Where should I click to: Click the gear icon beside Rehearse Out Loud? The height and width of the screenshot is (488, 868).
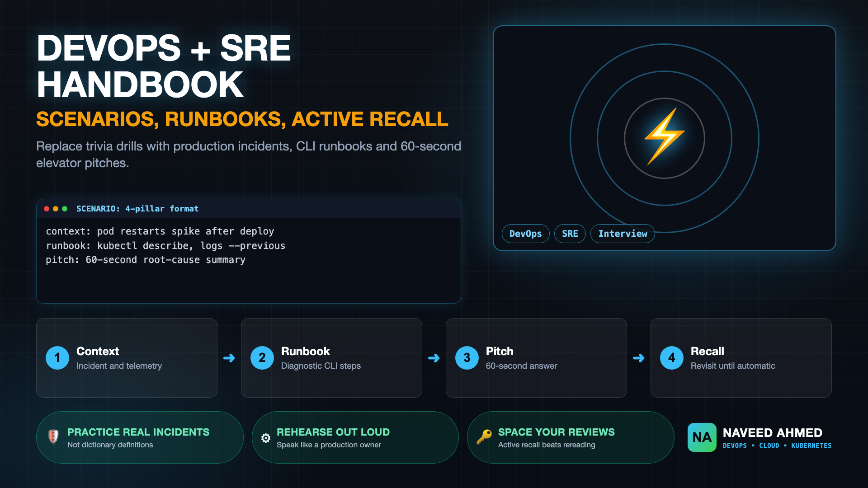point(266,438)
